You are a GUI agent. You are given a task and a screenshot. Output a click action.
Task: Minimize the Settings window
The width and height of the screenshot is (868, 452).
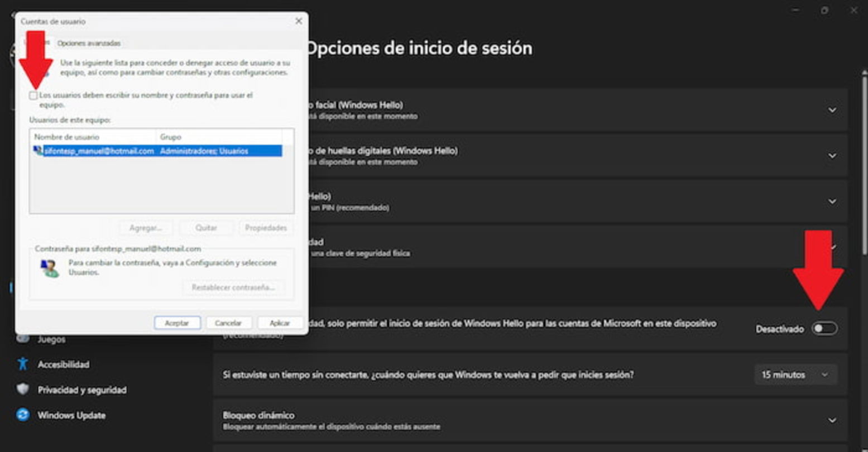(x=796, y=11)
